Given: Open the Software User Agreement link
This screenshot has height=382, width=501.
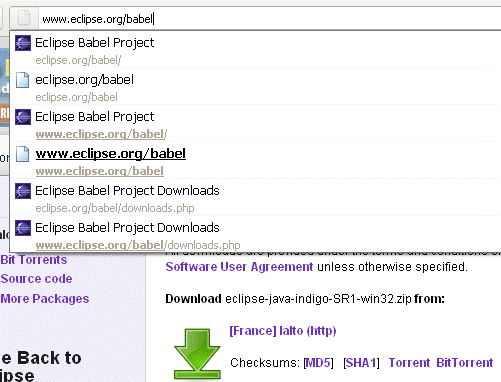Looking at the screenshot, I should (239, 267).
